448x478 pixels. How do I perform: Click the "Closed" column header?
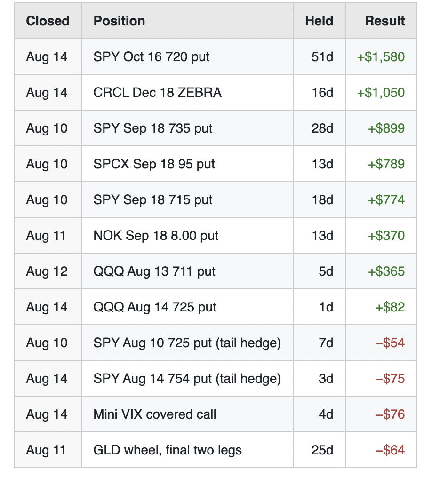(x=48, y=21)
